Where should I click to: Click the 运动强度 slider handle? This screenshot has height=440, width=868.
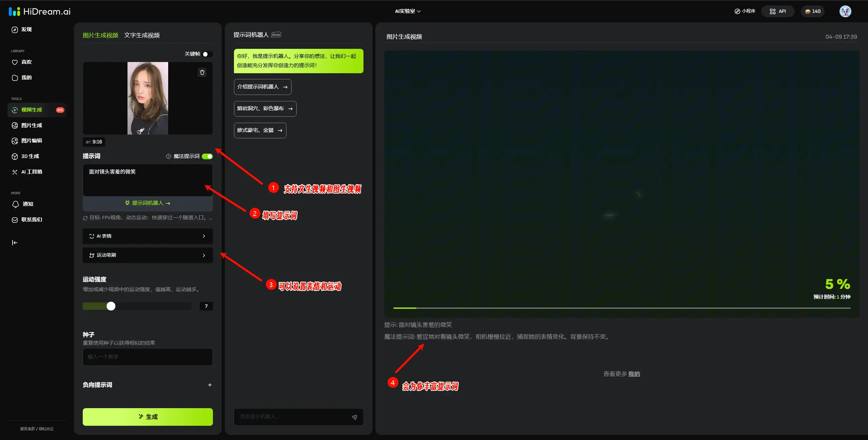[x=111, y=306]
